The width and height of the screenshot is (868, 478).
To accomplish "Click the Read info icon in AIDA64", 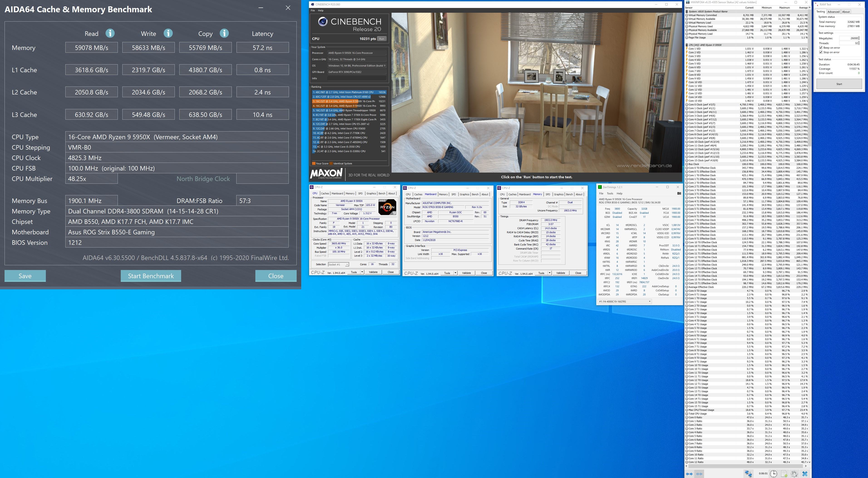I will point(110,33).
